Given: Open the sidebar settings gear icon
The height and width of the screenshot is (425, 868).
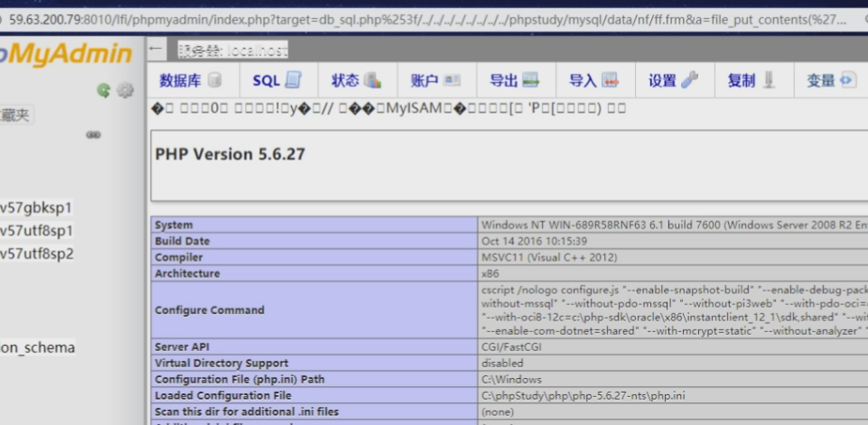Looking at the screenshot, I should click(x=126, y=90).
